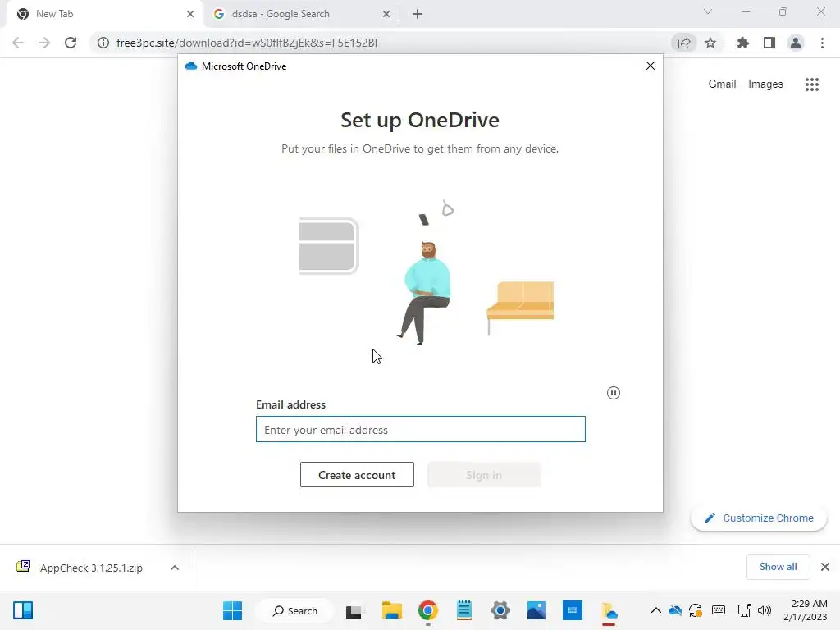Open the Chrome profile avatar
Viewport: 840px width, 630px height.
796,43
